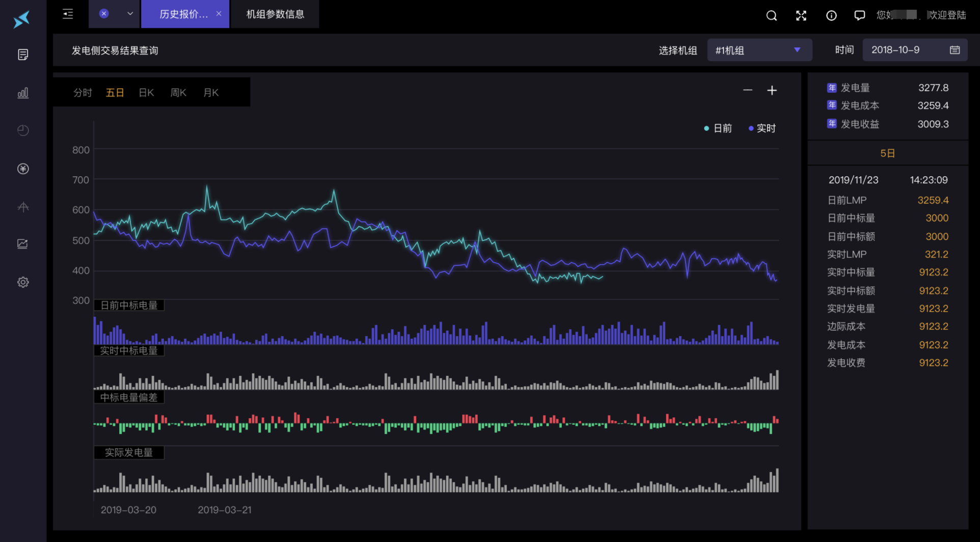Toggle the 实时 legend series
This screenshot has width=980, height=542.
pos(762,128)
